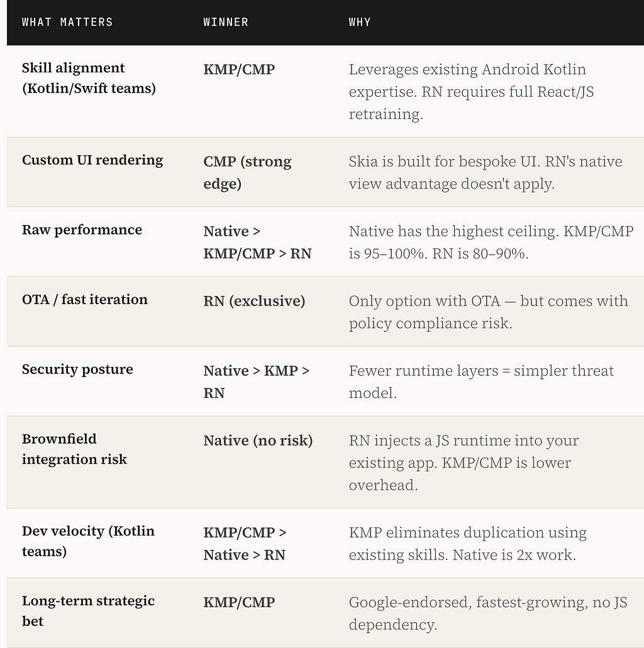This screenshot has width=644, height=648.
Task: Click the Only option with OTA explanation
Action: [488, 312]
